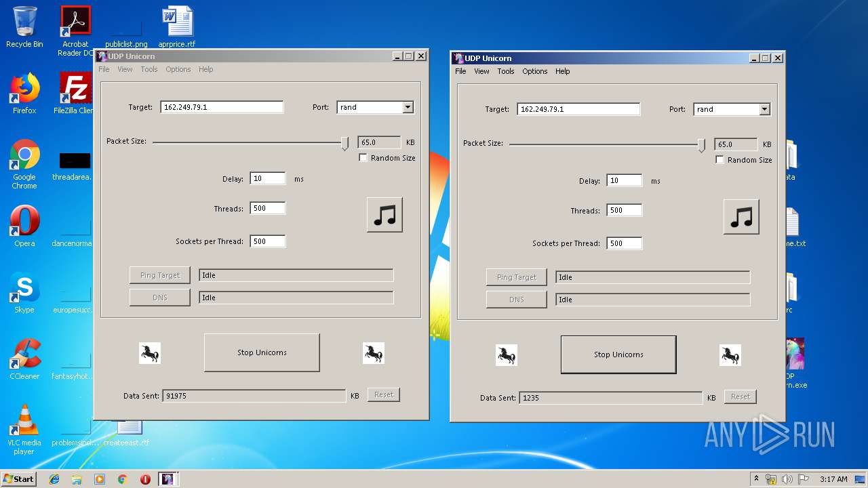868x488 pixels.
Task: Enable Random Size checkbox in left window
Action: click(x=363, y=158)
